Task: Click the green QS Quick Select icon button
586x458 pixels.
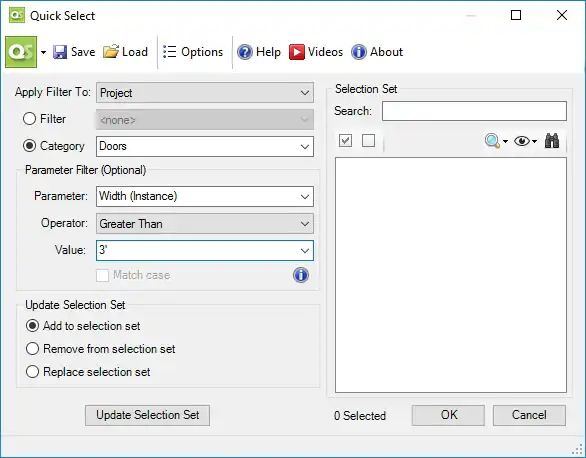Action: (21, 52)
